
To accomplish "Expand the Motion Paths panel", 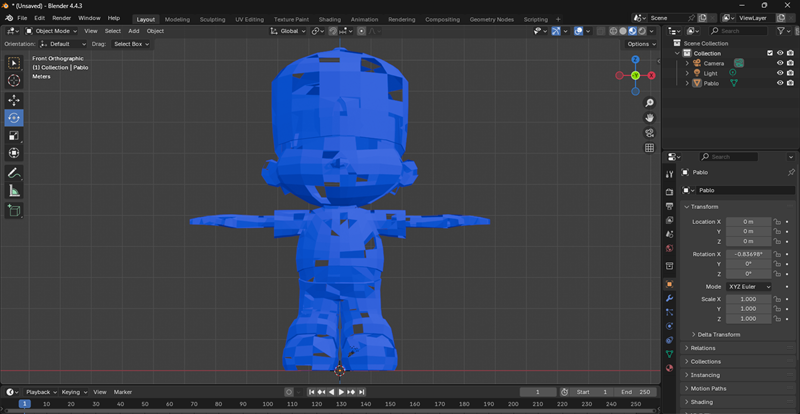I will coord(738,388).
